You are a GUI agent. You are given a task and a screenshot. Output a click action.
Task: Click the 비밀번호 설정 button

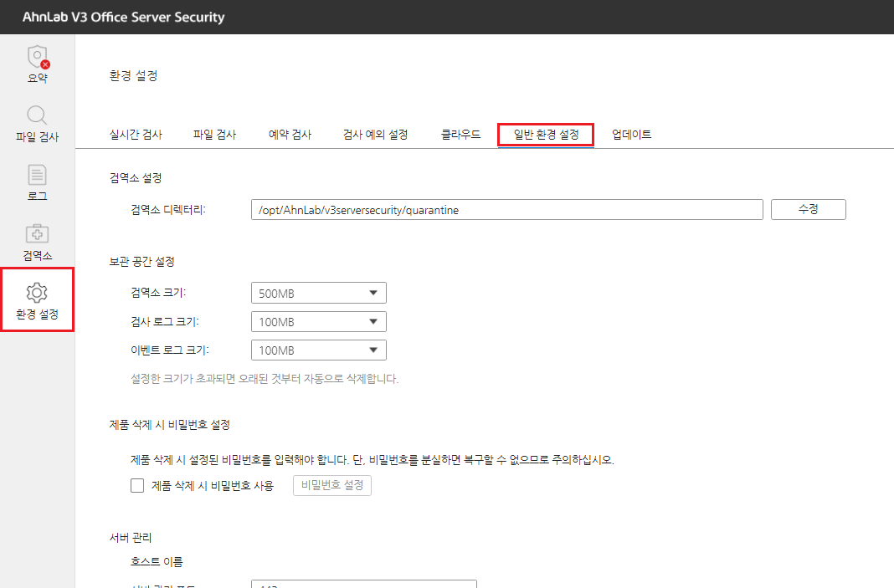(332, 485)
